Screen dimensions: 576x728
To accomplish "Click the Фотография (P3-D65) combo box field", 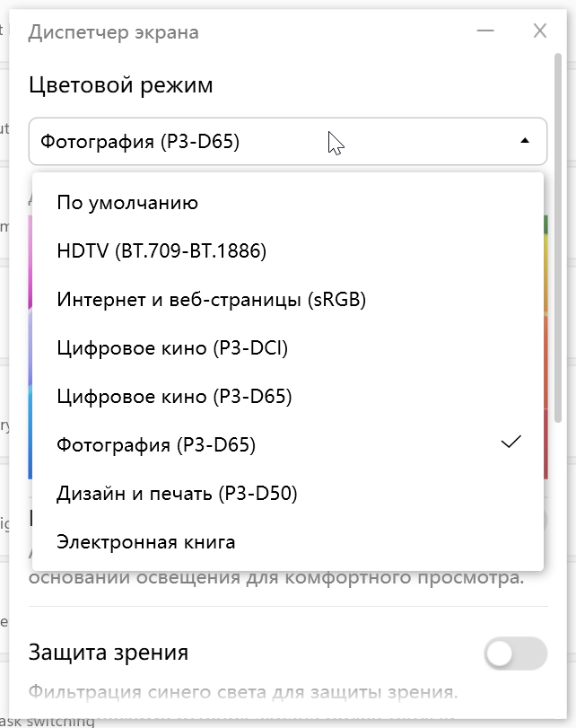I will click(179, 141).
